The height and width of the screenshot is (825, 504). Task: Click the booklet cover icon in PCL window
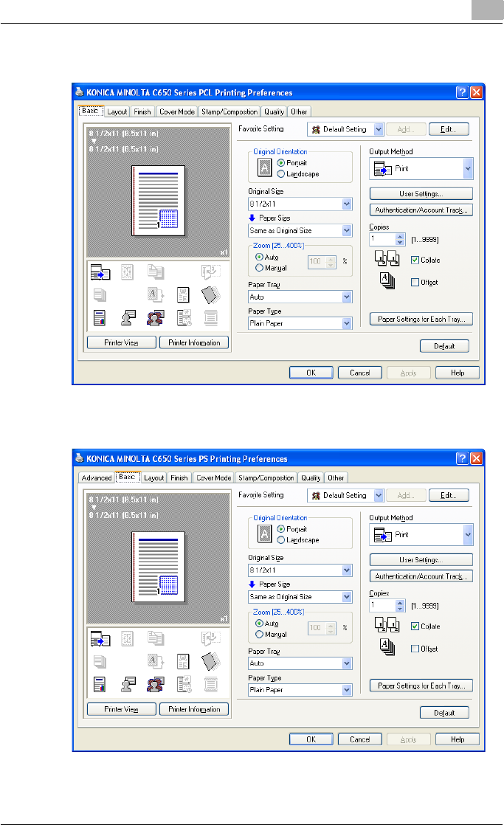[210, 294]
